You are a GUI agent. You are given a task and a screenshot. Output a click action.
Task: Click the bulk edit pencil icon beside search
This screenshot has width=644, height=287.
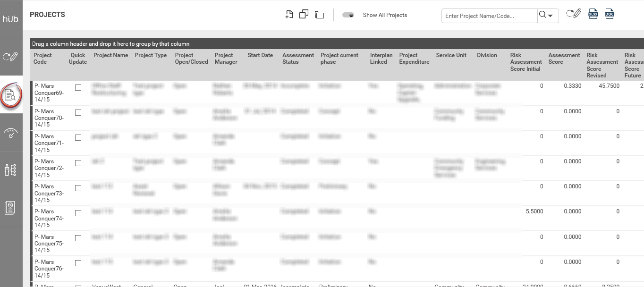(573, 14)
